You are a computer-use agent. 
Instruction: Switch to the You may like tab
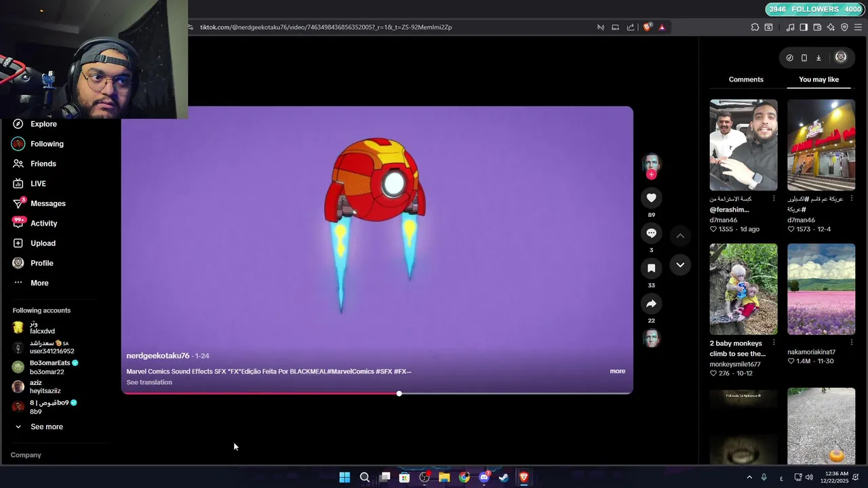818,79
